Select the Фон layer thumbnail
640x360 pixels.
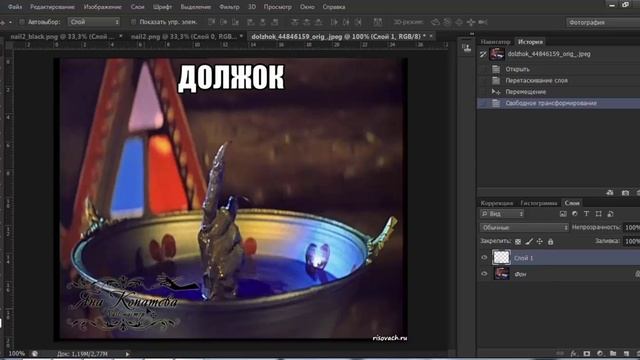(501, 273)
